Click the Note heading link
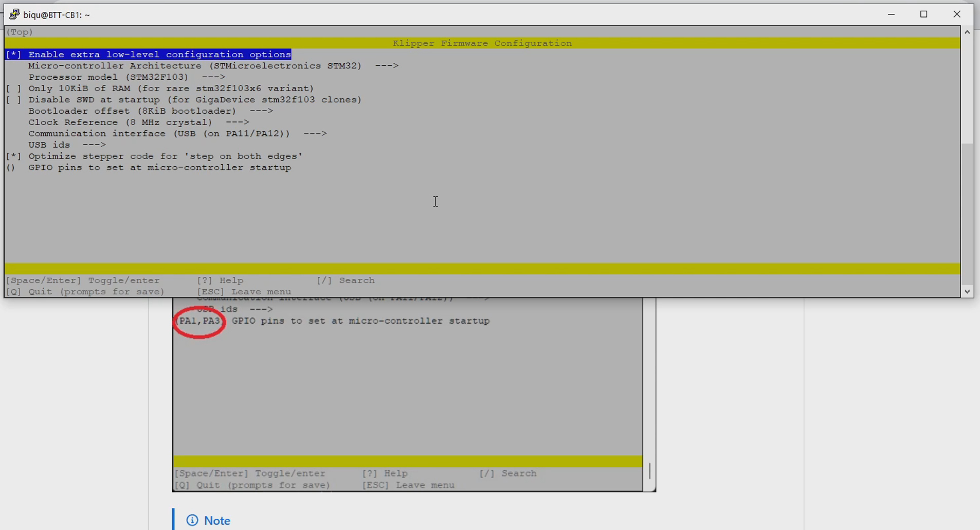The height and width of the screenshot is (530, 980). coord(217,521)
